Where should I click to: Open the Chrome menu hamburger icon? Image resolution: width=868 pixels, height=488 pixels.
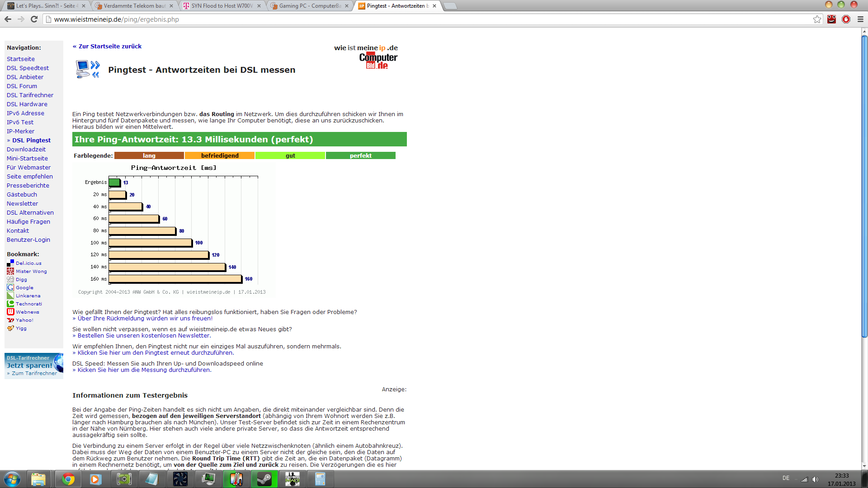tap(860, 19)
